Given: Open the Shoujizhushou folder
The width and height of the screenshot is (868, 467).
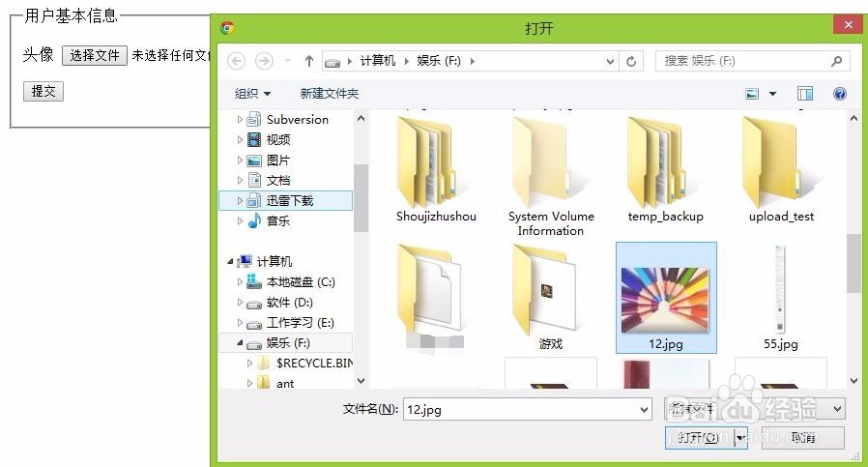Looking at the screenshot, I should pyautogui.click(x=436, y=169).
